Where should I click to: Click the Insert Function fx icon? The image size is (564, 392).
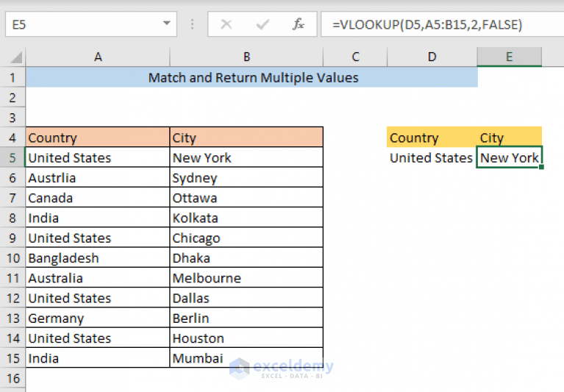point(299,24)
